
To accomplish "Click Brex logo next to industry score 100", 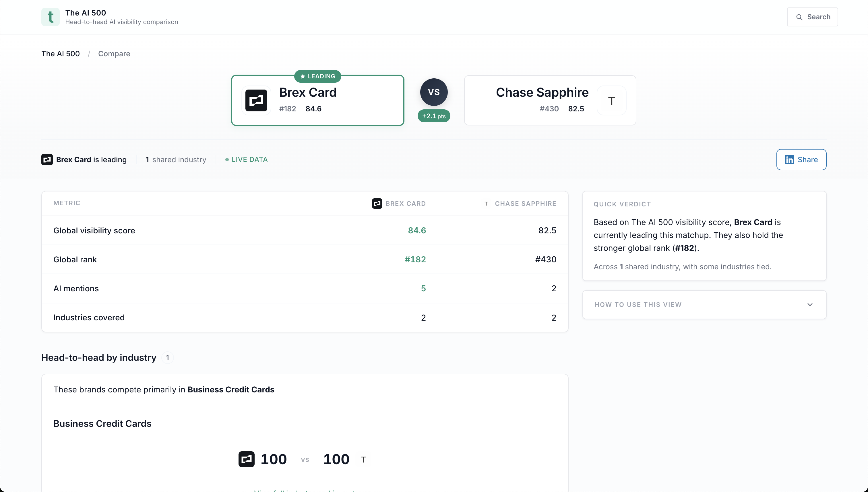I will [246, 459].
